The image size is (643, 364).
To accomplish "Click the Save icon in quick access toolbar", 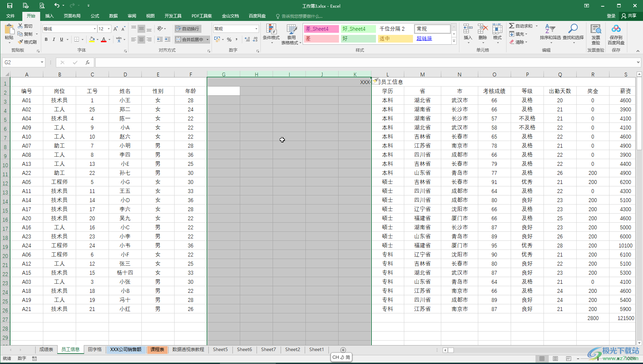I will [10, 6].
